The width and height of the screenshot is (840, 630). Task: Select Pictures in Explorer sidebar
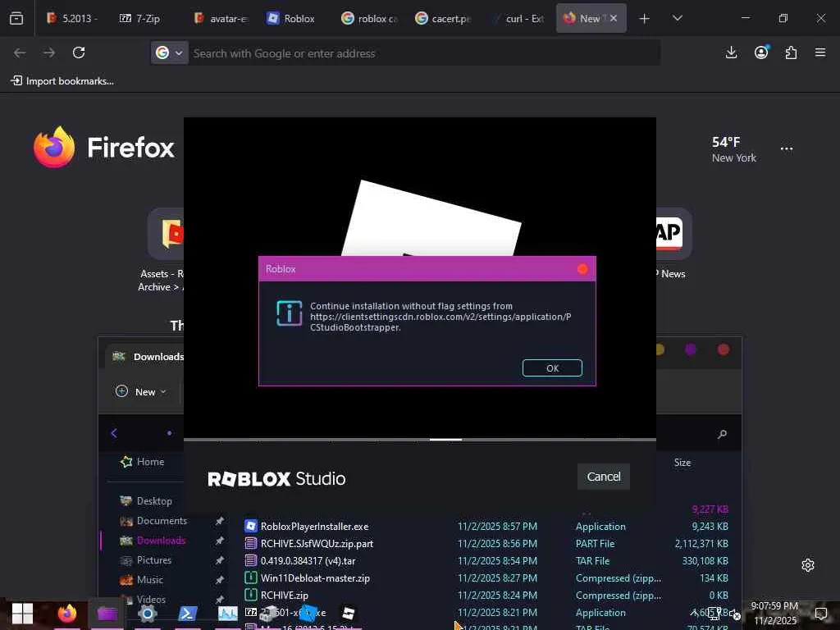[x=145, y=560]
